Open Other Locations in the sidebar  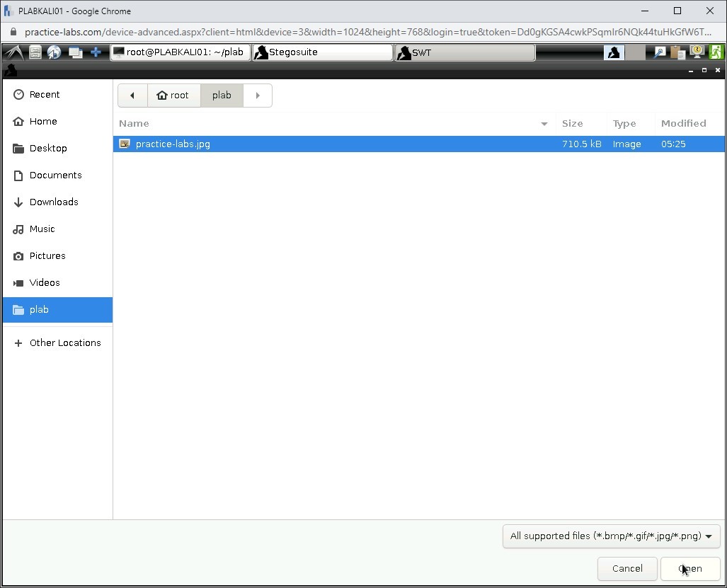pos(64,342)
